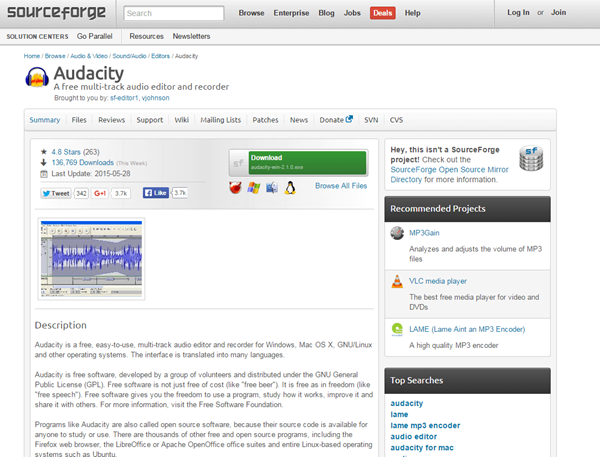Click top search 'lame mp3 encoder'
This screenshot has height=457, width=600.
point(425,425)
